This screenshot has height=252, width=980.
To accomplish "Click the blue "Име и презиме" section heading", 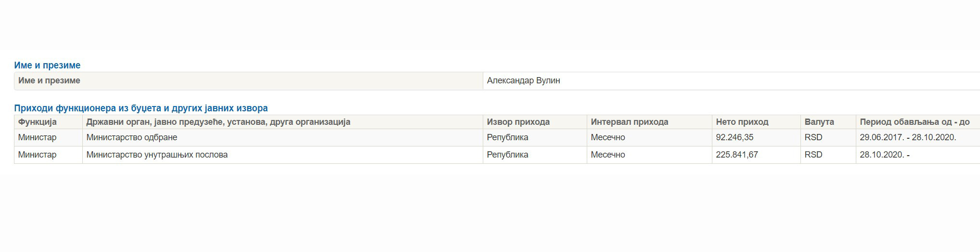I will click(x=47, y=66).
